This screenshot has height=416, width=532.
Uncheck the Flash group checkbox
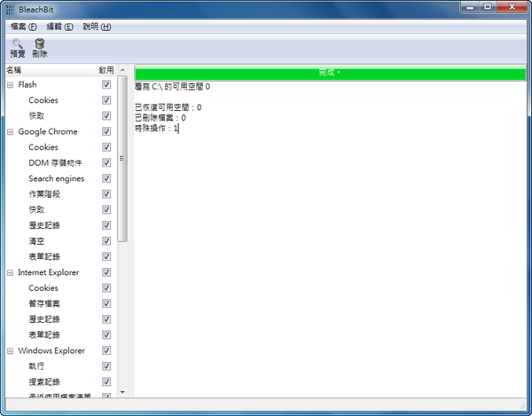(x=106, y=84)
